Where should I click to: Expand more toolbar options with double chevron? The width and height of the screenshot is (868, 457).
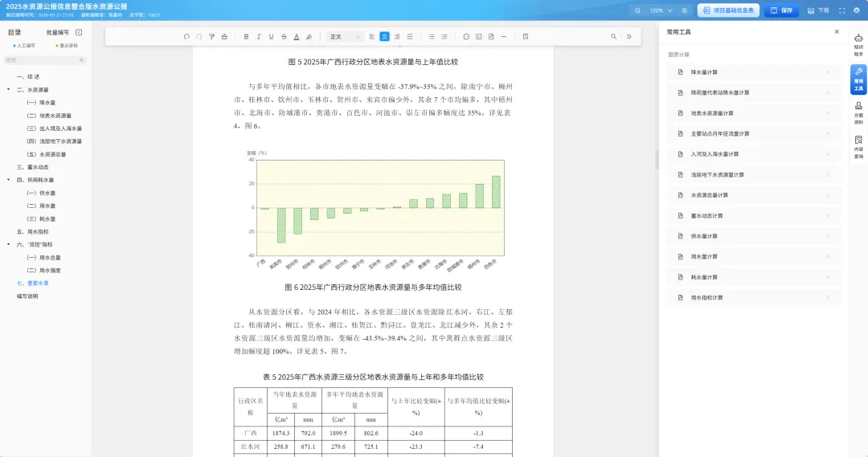tap(628, 36)
